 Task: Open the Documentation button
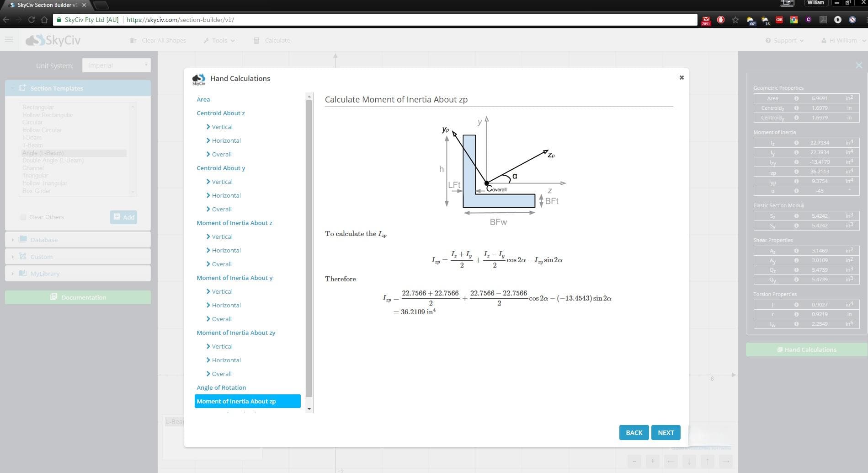tap(78, 297)
